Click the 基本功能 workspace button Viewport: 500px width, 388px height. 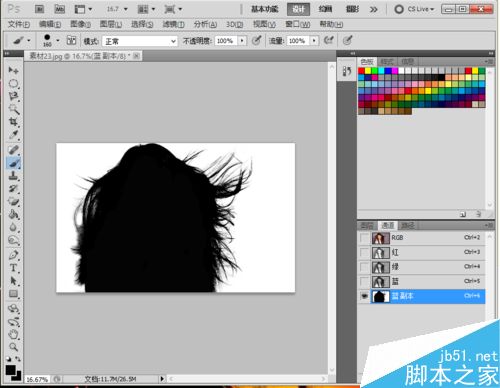[x=265, y=9]
